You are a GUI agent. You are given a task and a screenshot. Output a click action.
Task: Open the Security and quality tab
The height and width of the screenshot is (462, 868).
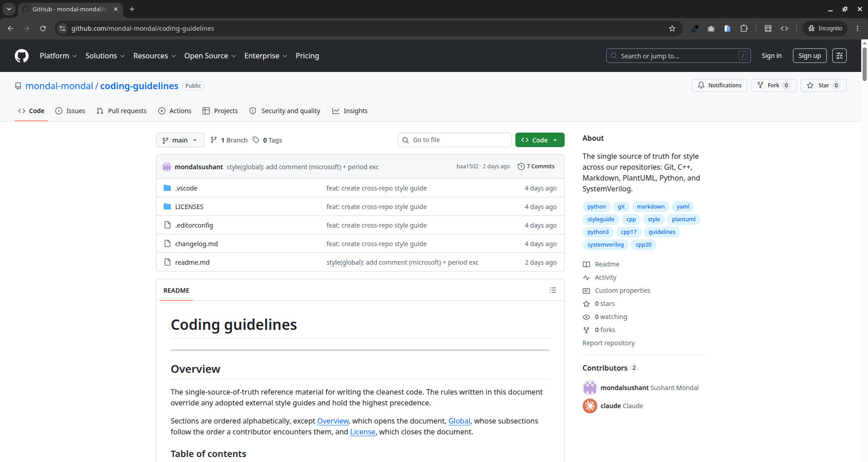pyautogui.click(x=285, y=111)
